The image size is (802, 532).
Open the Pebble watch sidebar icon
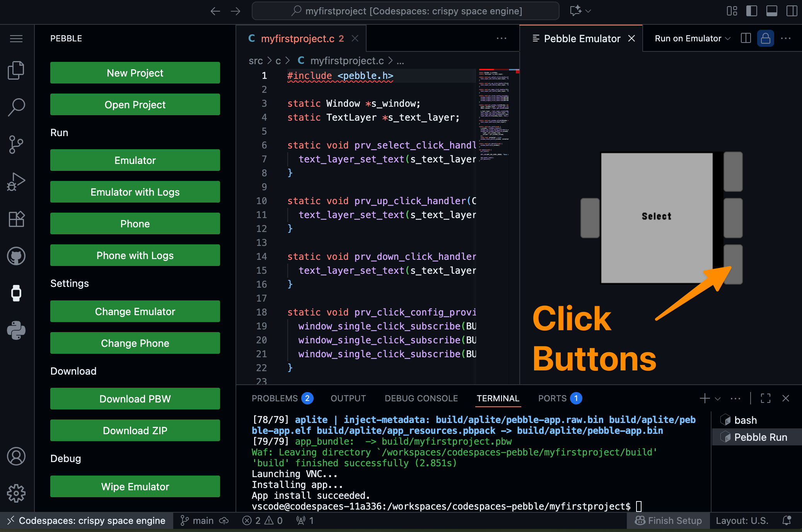click(16, 293)
